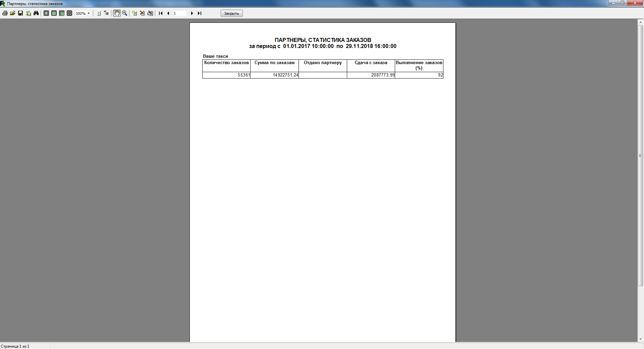
Task: Send report by email icon
Action: click(29, 13)
